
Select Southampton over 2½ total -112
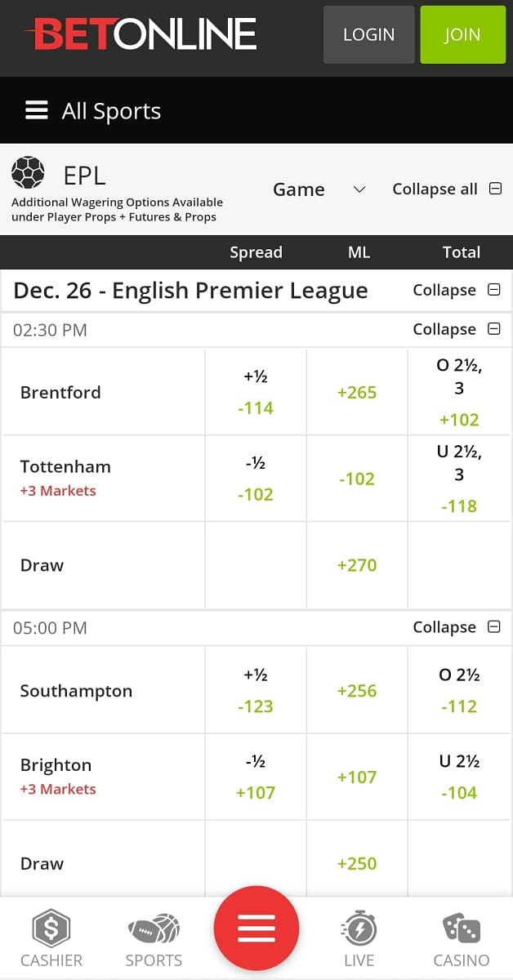click(x=459, y=691)
